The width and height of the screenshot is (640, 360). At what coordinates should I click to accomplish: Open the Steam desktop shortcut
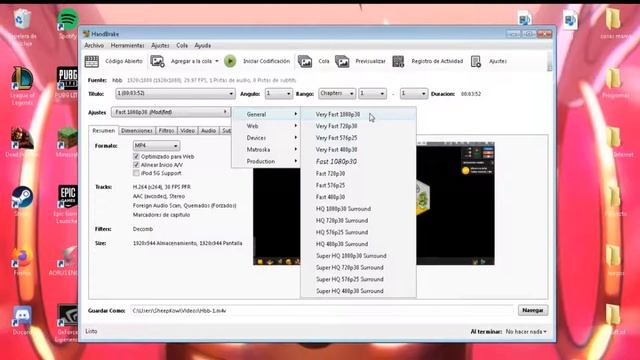(22, 197)
